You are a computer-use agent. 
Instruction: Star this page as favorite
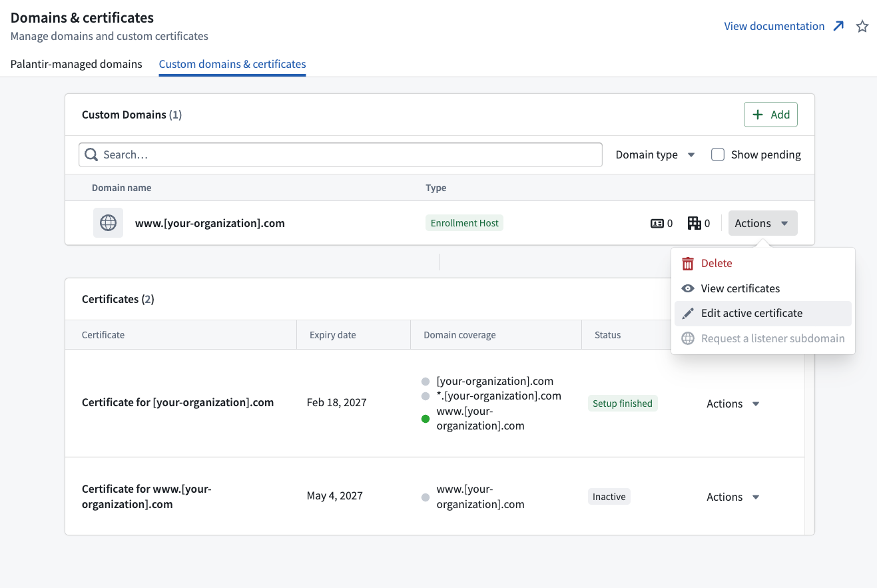862,27
